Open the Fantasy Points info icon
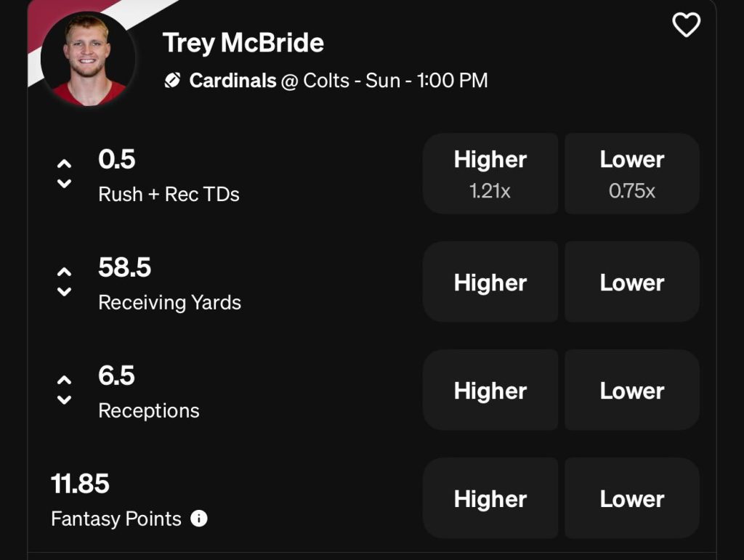The height and width of the screenshot is (560, 744). click(199, 519)
